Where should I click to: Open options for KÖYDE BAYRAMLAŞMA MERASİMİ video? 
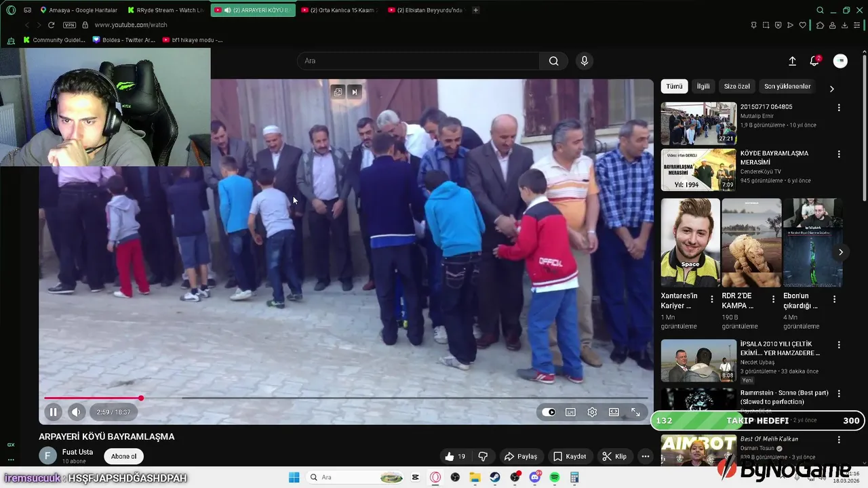(839, 155)
